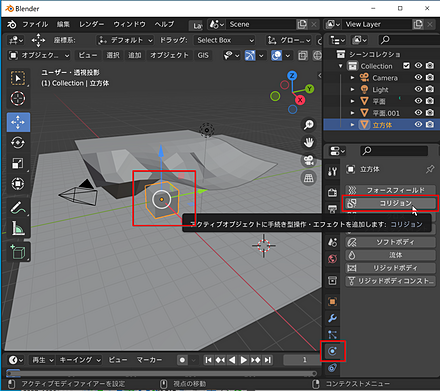Toggle X-ray display button in header

pos(303,55)
